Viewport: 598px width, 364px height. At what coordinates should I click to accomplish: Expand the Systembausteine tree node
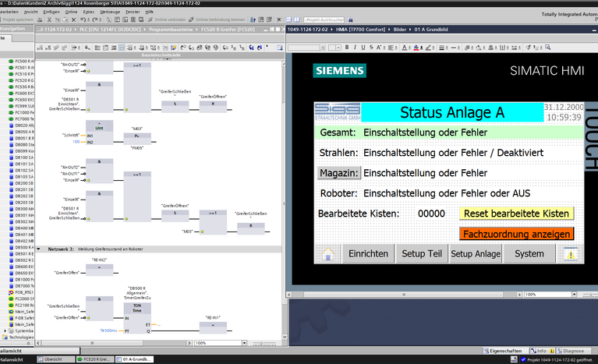(5, 330)
